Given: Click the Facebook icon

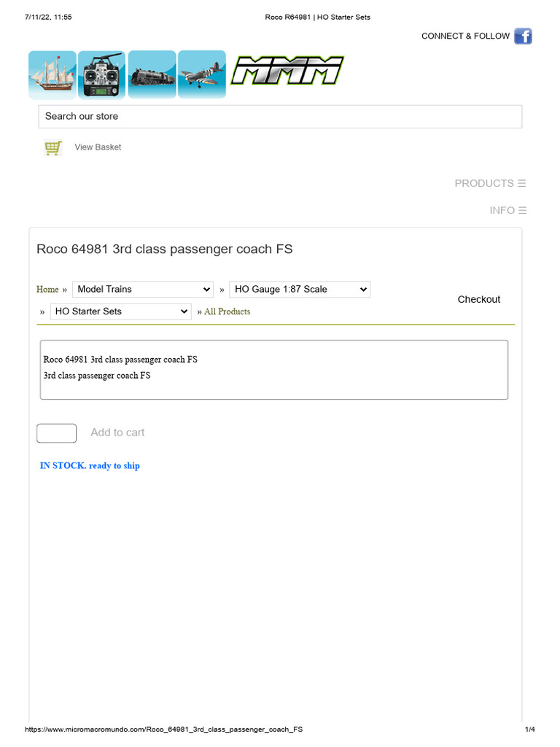Looking at the screenshot, I should [523, 36].
